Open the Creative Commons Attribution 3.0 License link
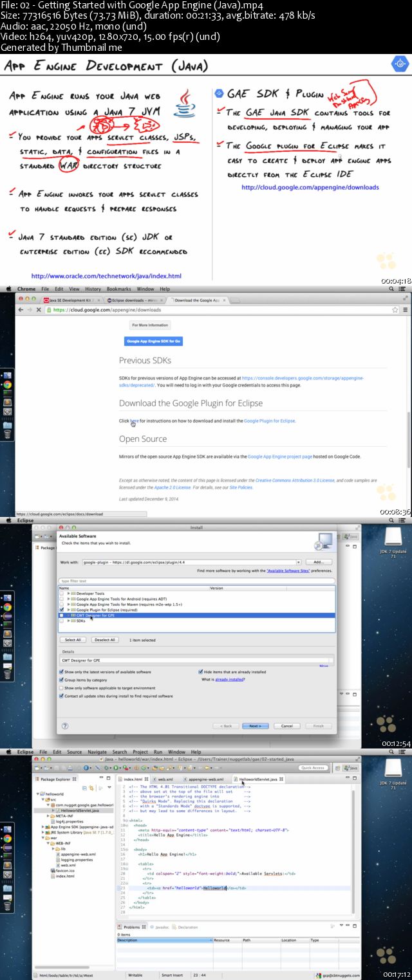This screenshot has width=412, height=980. [x=295, y=480]
